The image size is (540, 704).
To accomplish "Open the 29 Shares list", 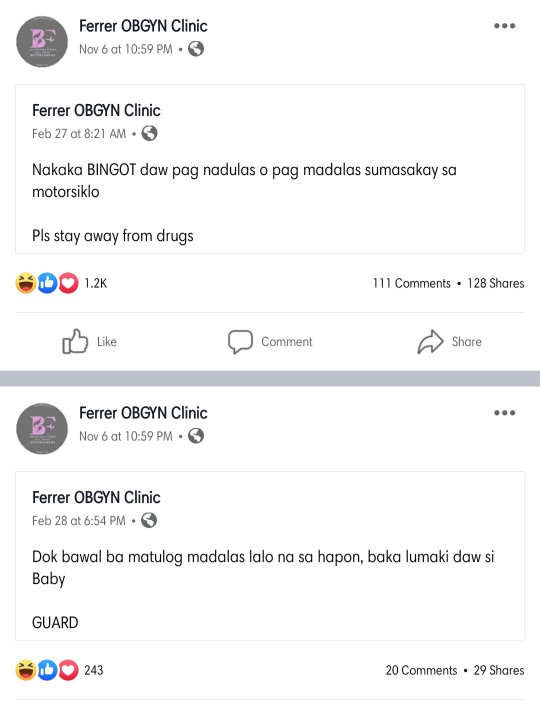I will (499, 670).
